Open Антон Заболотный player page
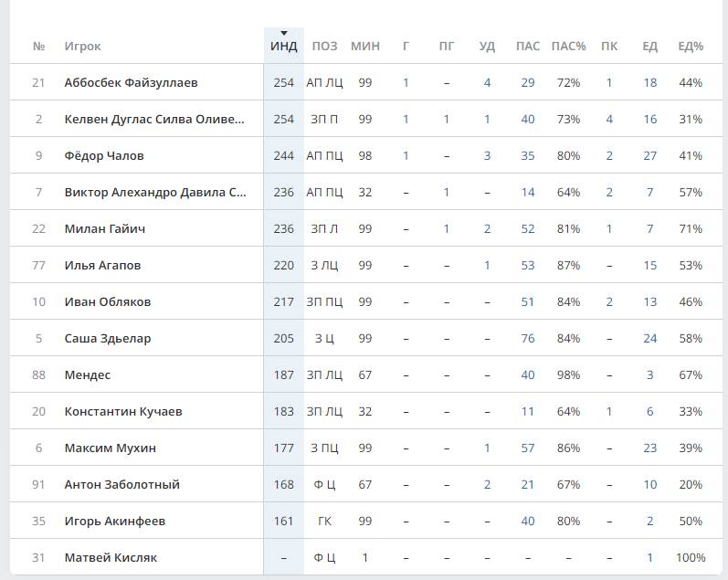The image size is (728, 580). click(x=121, y=485)
